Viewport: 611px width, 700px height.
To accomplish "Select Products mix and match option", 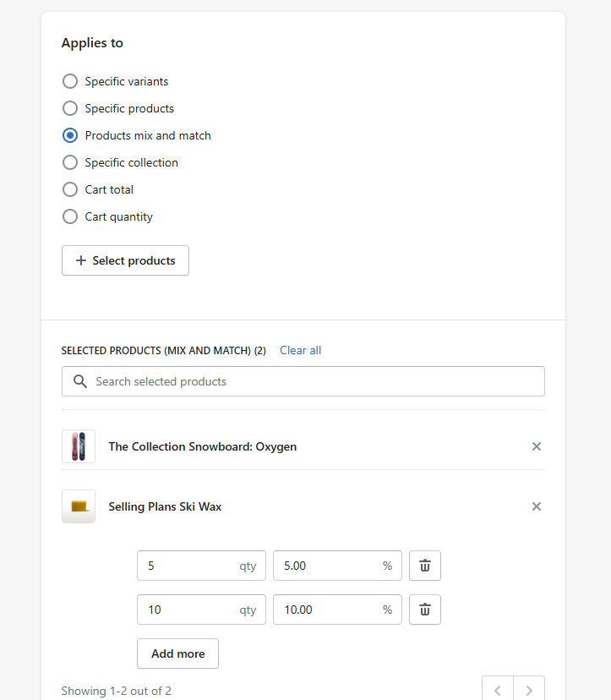I will [70, 135].
